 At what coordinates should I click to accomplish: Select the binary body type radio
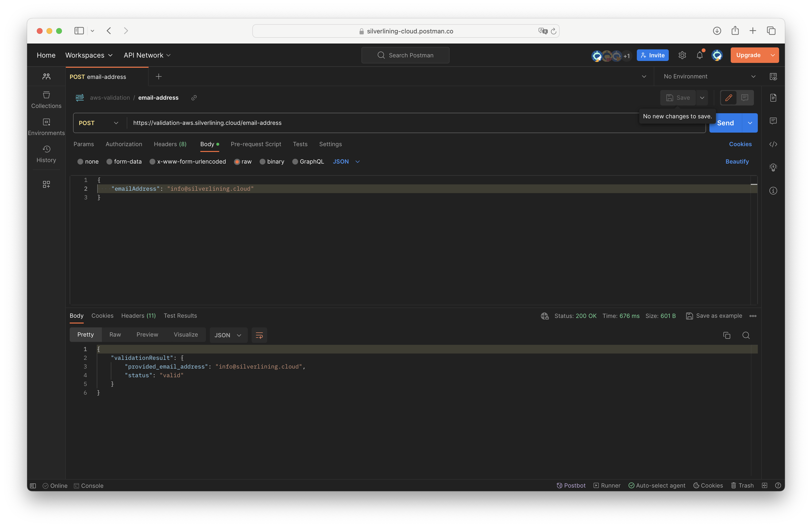click(x=262, y=162)
